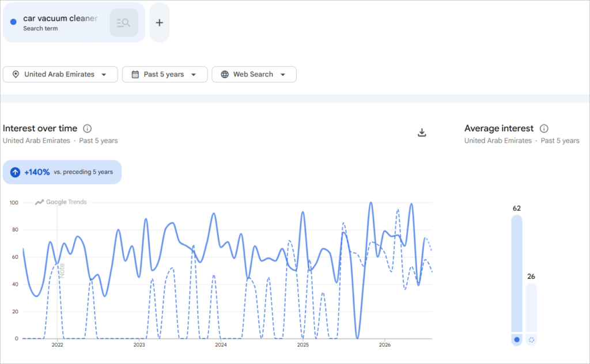Toggle dashed preceding-period legend dot
590x364 pixels.
[531, 340]
